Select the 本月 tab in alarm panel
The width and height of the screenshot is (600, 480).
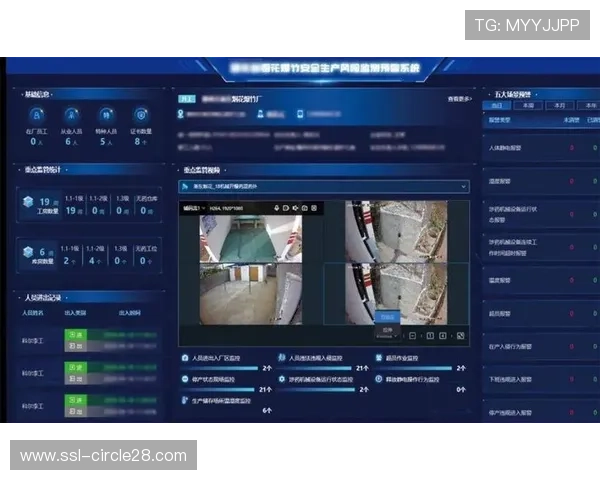click(557, 105)
